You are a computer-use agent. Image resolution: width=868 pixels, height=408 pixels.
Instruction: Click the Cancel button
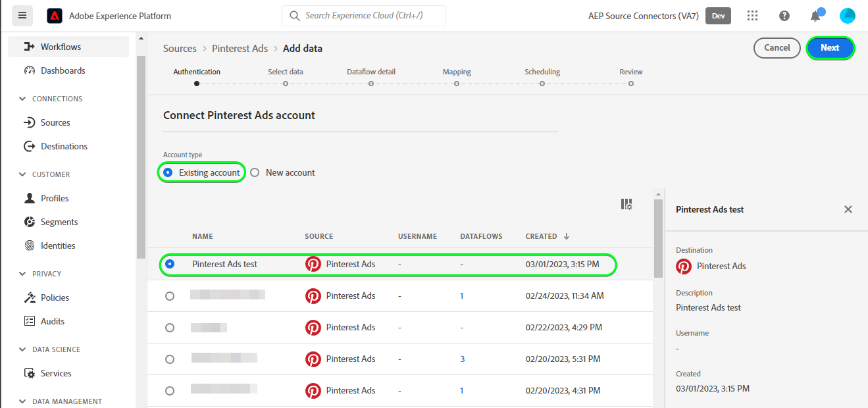(777, 47)
